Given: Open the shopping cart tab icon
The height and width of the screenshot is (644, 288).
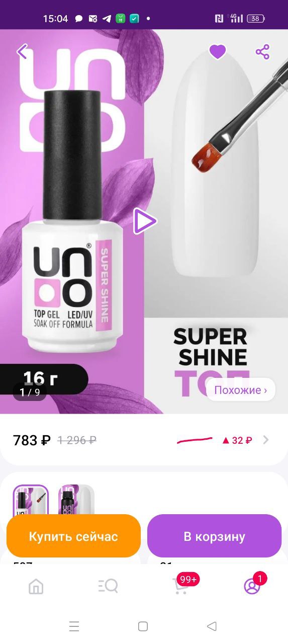Looking at the screenshot, I should 180,586.
